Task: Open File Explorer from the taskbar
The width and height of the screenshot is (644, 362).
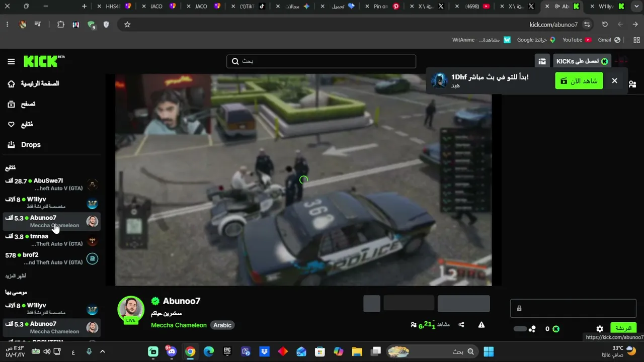Action: pos(357,351)
